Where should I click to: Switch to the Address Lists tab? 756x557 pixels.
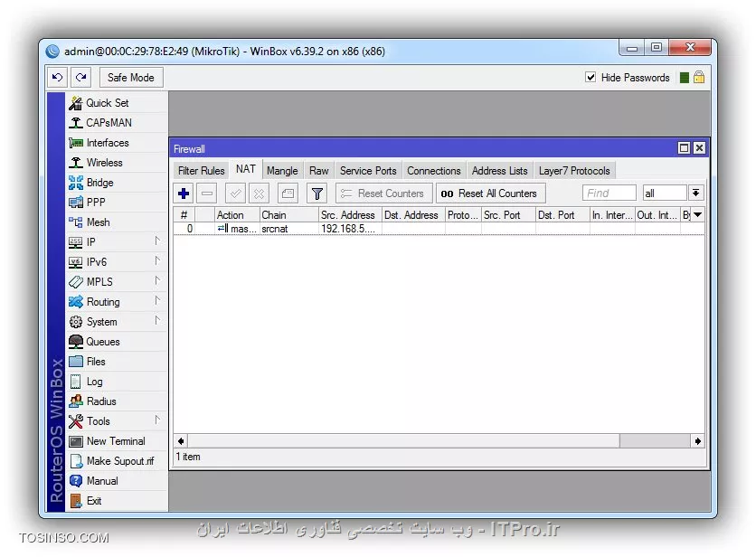[x=499, y=171]
